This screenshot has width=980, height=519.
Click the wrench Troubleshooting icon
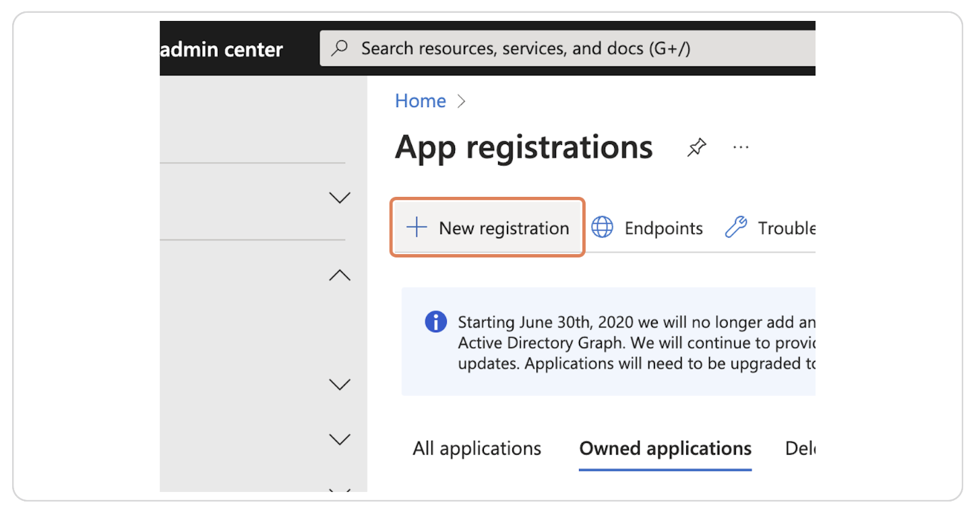point(737,227)
